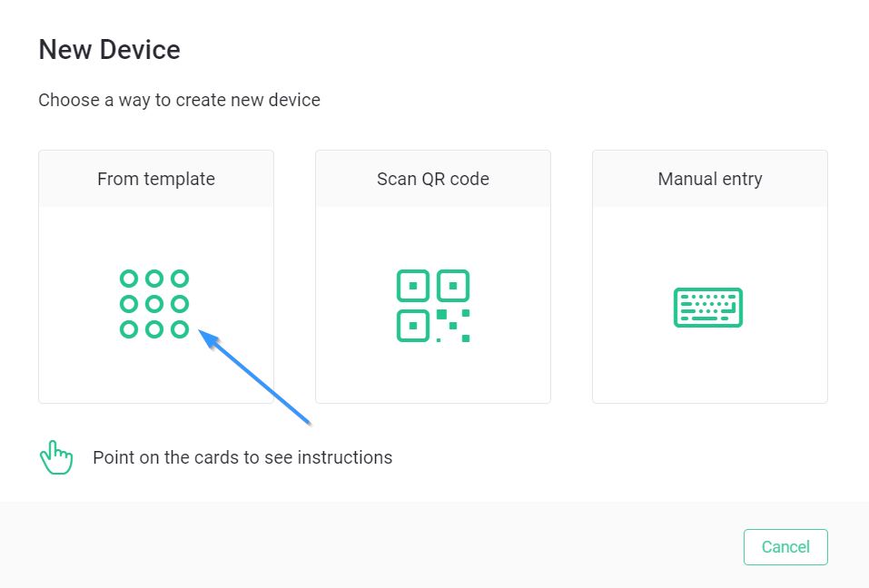Click the green keyboard icon
This screenshot has height=588, width=869.
pyautogui.click(x=707, y=308)
